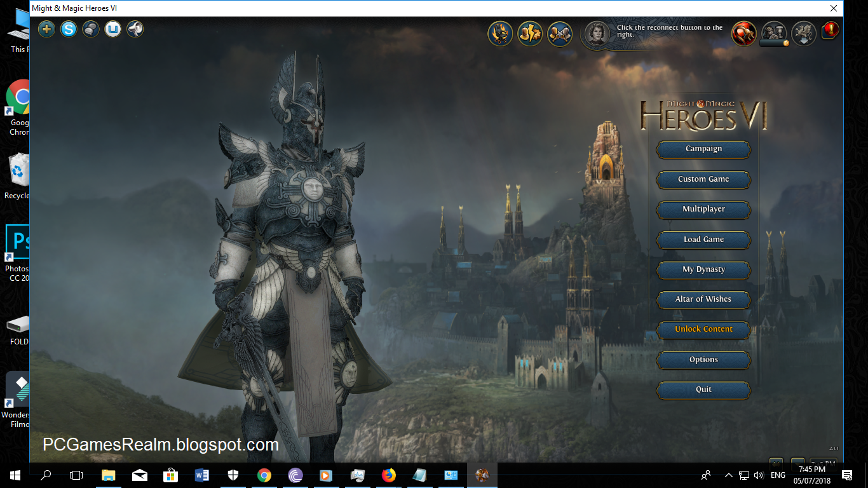
Task: Open Firefox from the taskbar
Action: [389, 475]
